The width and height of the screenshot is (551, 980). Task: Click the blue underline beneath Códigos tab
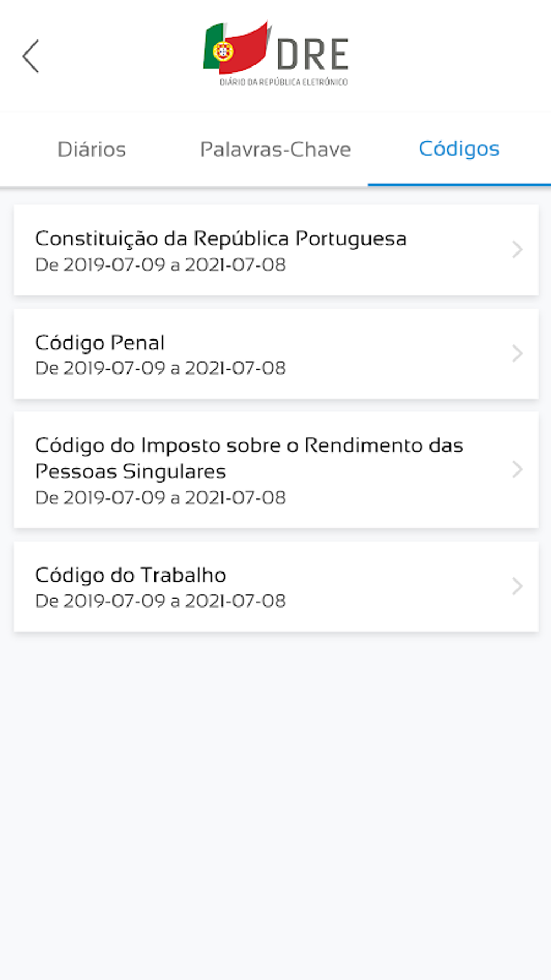pyautogui.click(x=459, y=185)
